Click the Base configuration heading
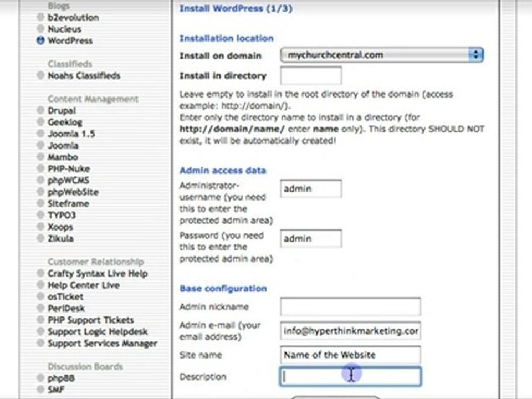This screenshot has height=399, width=532. 223,289
